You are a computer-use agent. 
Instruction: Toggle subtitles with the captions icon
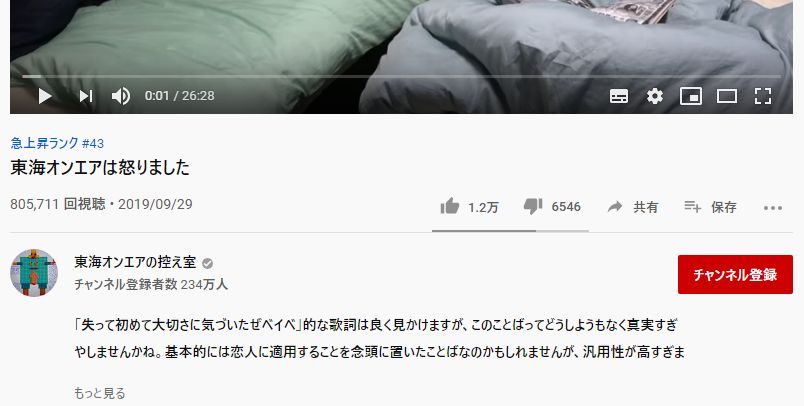[619, 96]
